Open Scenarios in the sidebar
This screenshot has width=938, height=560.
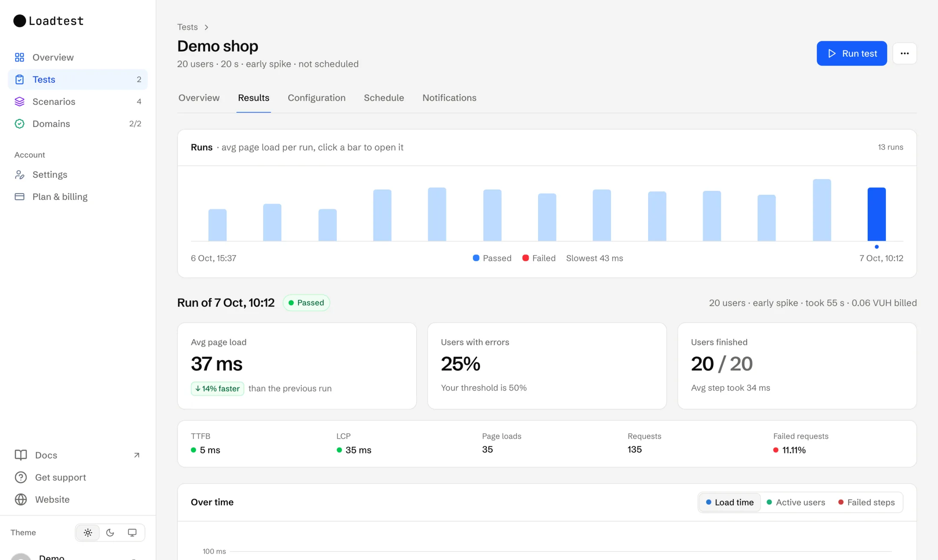click(x=78, y=101)
